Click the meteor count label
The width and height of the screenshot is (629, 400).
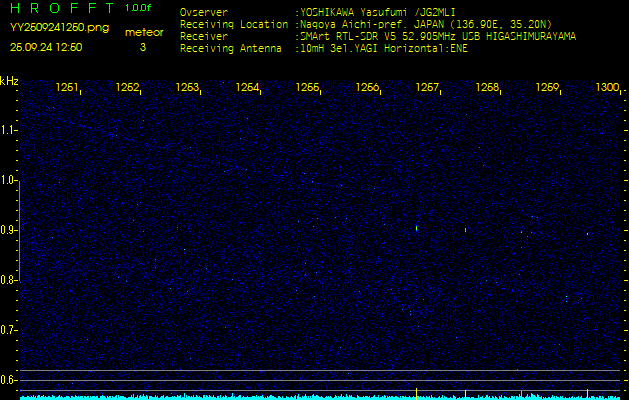(142, 32)
